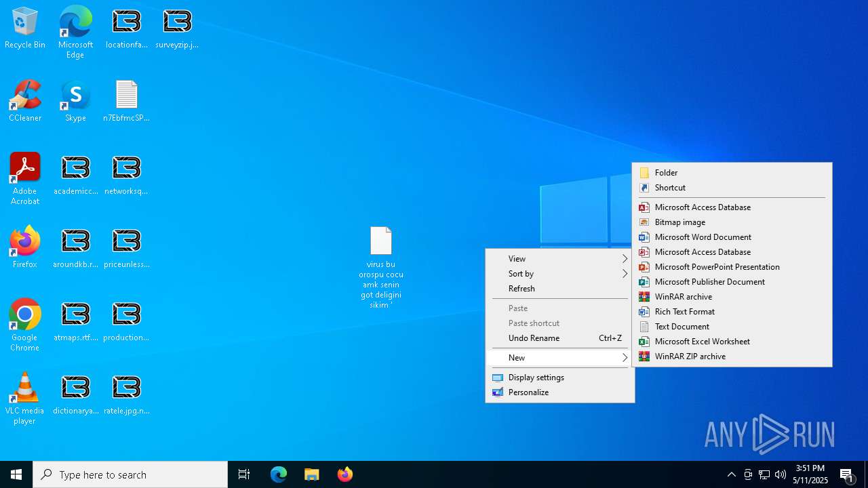Create a new Shortcut

pyautogui.click(x=732, y=188)
